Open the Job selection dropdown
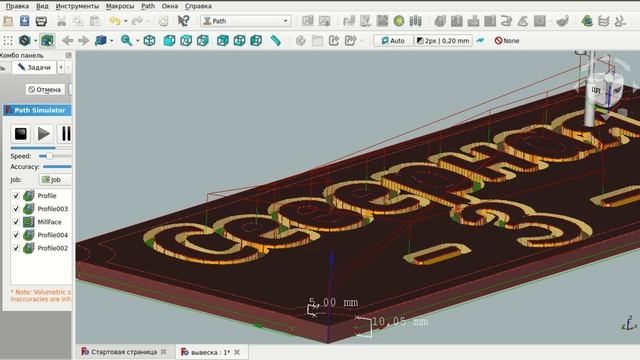This screenshot has height=360, width=640. click(x=56, y=180)
